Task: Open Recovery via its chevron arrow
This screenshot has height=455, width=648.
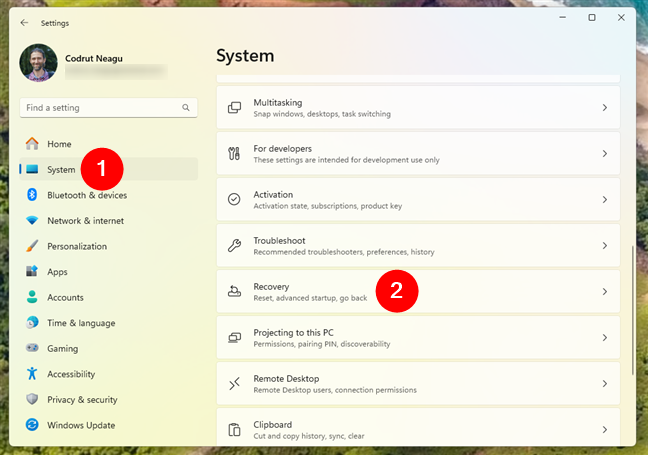Action: pyautogui.click(x=605, y=291)
